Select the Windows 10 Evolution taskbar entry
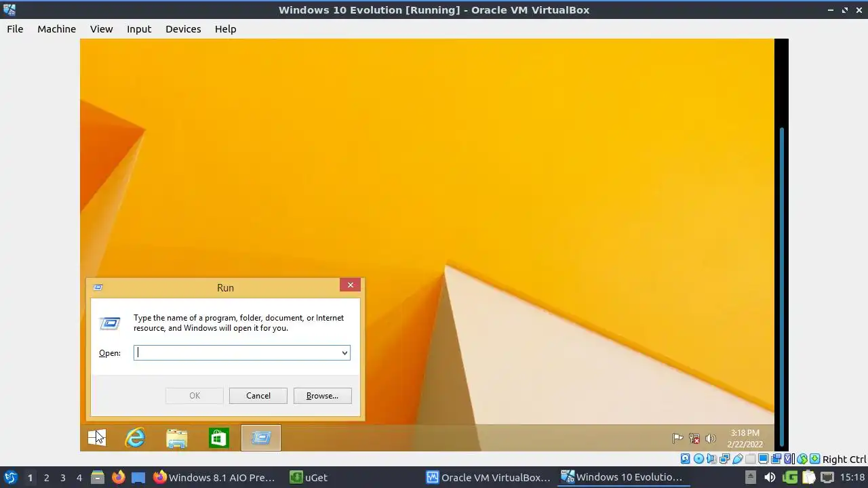The height and width of the screenshot is (488, 868). coord(623,477)
